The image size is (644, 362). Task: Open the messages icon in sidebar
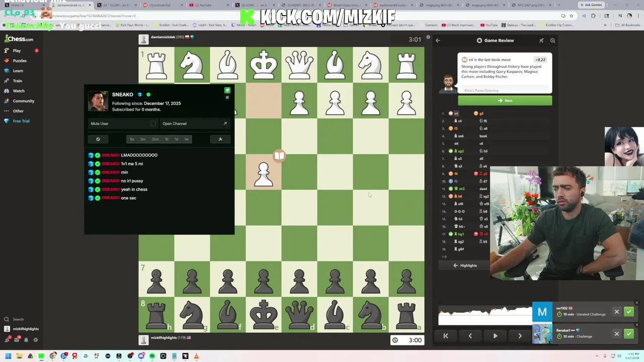click(17, 340)
